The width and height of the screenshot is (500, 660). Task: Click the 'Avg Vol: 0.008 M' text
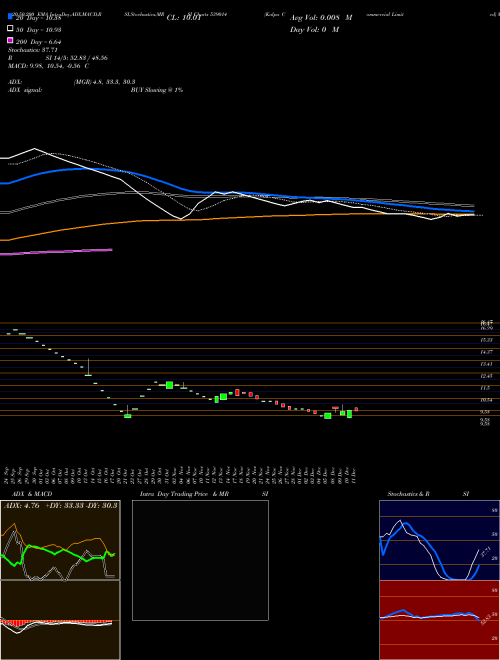pyautogui.click(x=321, y=18)
